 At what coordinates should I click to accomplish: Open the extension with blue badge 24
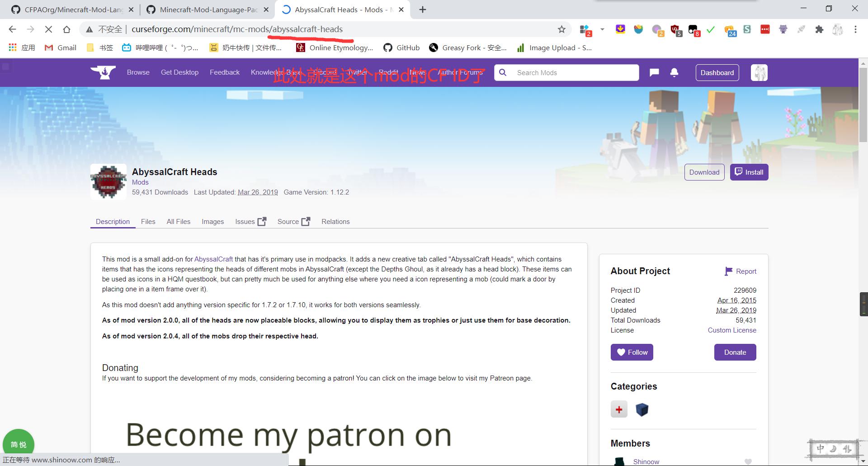730,30
